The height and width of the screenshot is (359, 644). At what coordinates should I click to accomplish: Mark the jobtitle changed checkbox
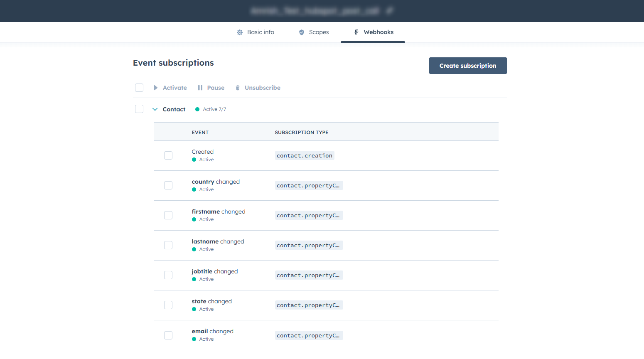coord(168,275)
